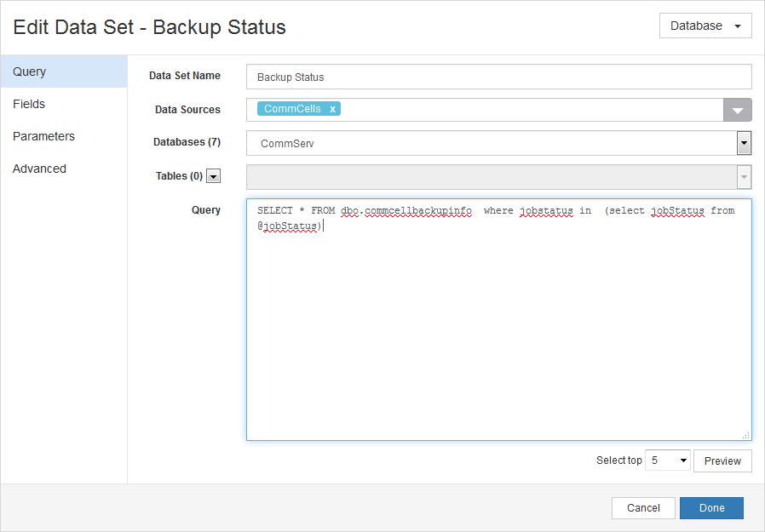Click Done to save the data set

pyautogui.click(x=711, y=507)
